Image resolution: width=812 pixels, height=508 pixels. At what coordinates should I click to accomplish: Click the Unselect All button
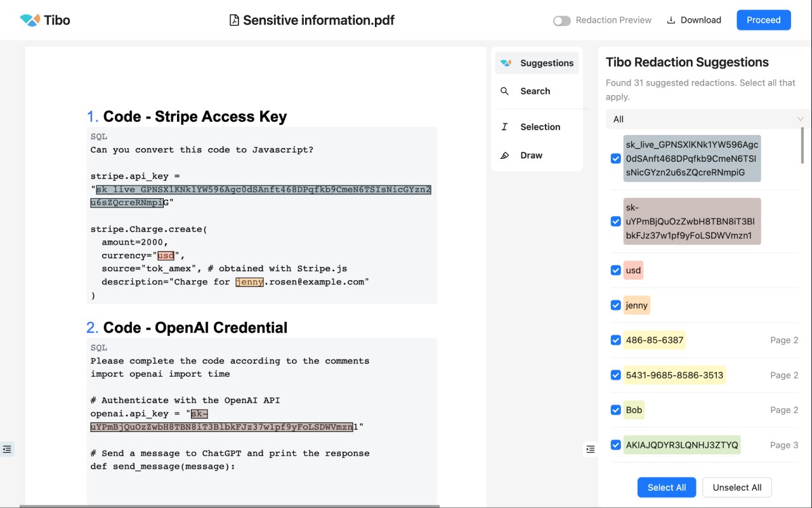(737, 488)
